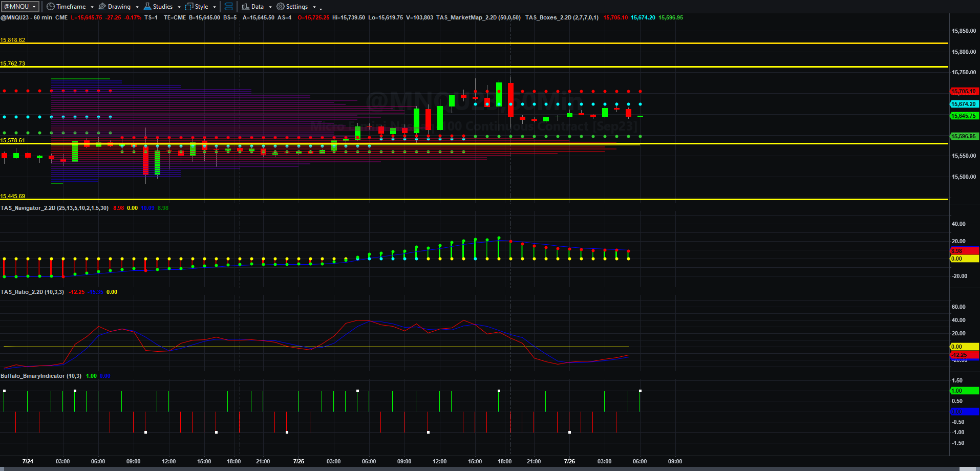Click the Settings gear icon
980x471 pixels.
pyautogui.click(x=281, y=7)
